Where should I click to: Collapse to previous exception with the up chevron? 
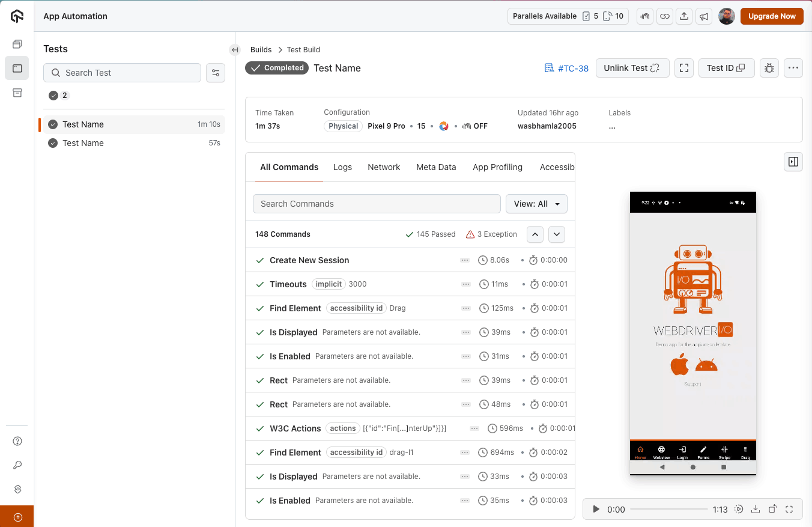pos(535,234)
